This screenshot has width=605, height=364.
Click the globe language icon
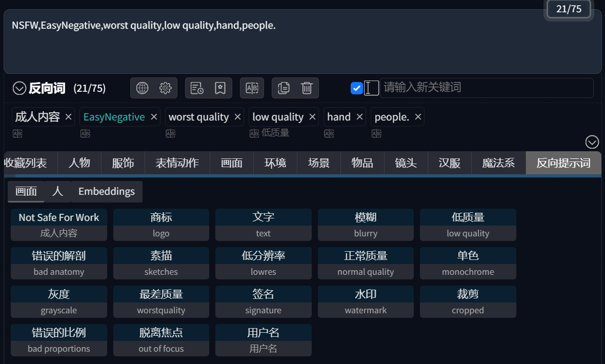(142, 88)
